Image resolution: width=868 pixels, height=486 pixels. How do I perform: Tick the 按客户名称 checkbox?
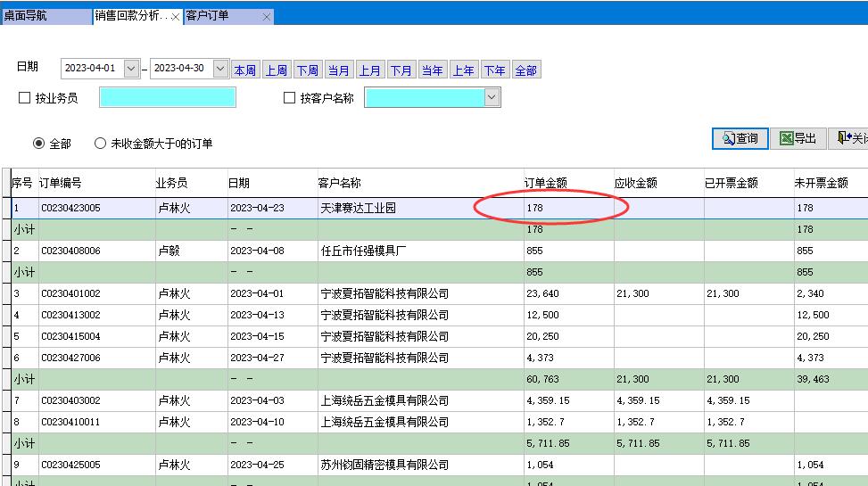tap(289, 98)
